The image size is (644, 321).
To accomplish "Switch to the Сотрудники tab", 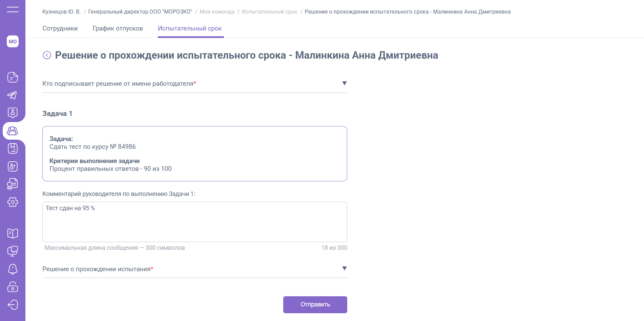I will 60,28.
